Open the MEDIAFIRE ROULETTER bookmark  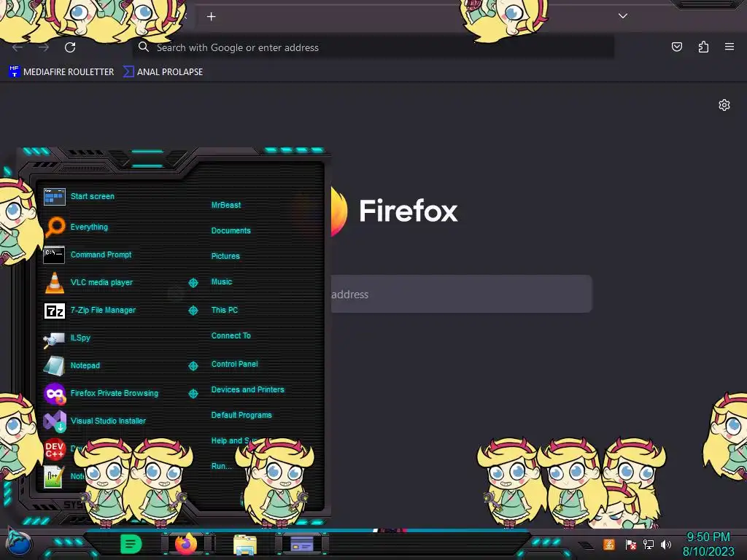click(61, 72)
